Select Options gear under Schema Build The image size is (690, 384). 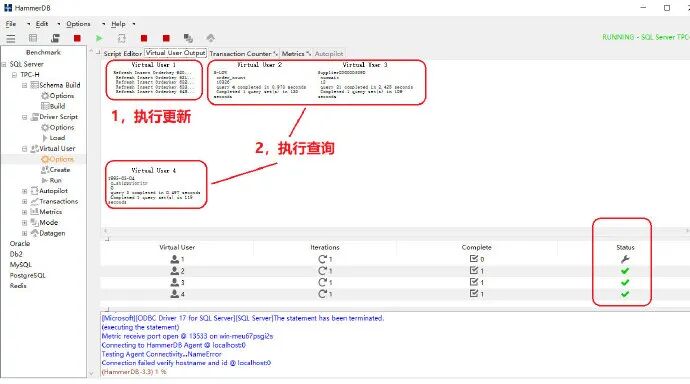58,95
